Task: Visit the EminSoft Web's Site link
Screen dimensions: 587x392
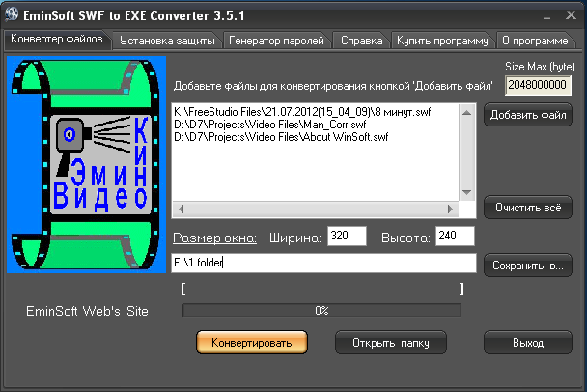Action: pyautogui.click(x=87, y=311)
